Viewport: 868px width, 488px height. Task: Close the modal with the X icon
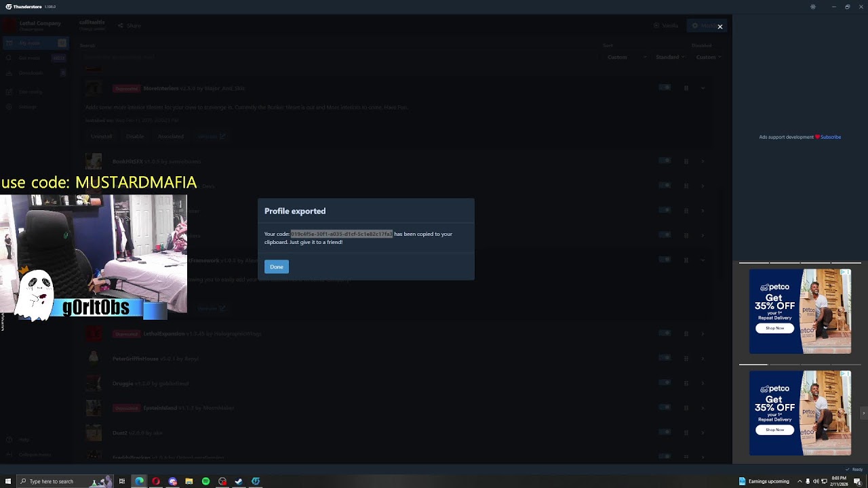tap(720, 26)
